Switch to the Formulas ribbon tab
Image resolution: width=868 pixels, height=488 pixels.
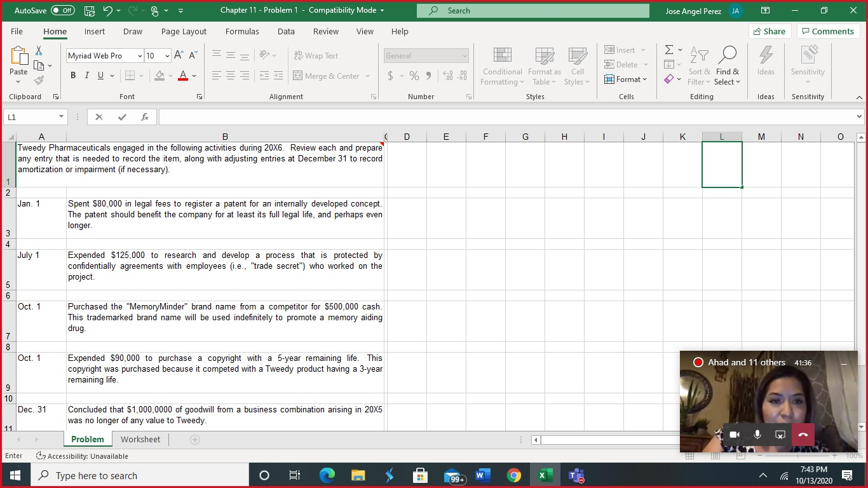point(242,31)
